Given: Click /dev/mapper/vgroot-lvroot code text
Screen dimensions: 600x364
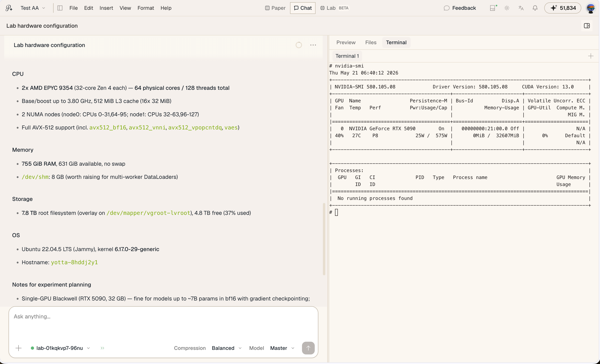Looking at the screenshot, I should pos(148,213).
